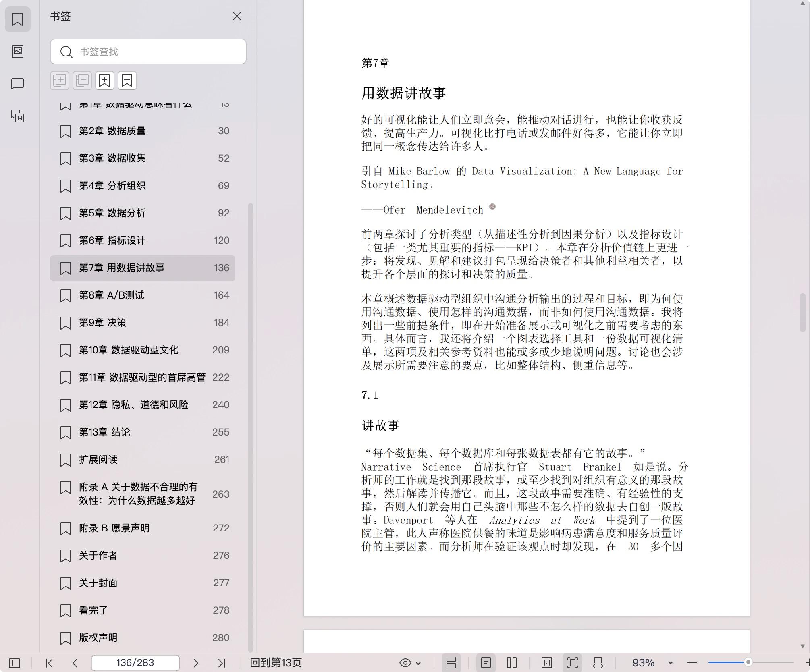Open bookmark 第6章 指标设计
Viewport: 810px width, 672px height.
[x=143, y=241]
